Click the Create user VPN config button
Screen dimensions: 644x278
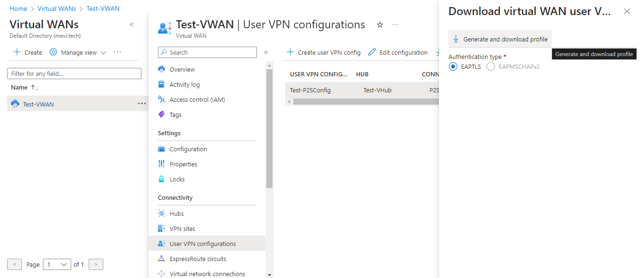tap(323, 52)
